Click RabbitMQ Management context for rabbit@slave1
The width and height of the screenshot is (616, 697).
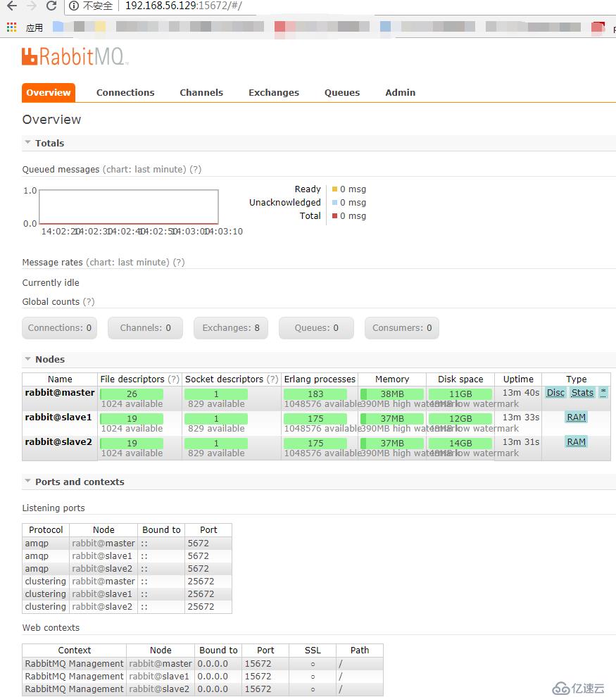tap(74, 676)
